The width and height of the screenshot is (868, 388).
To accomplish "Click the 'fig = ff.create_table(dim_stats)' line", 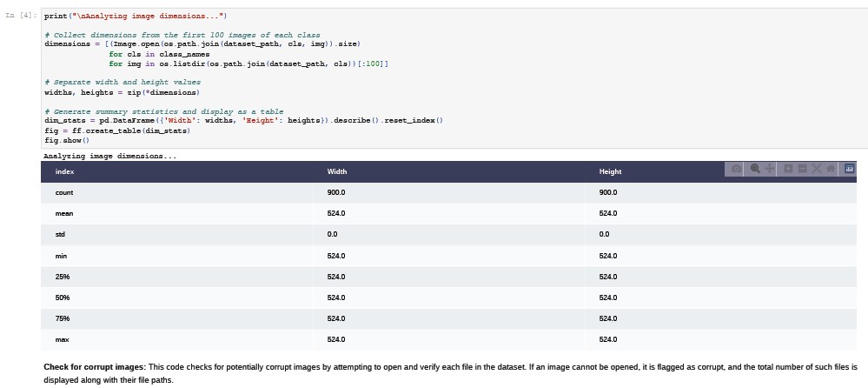I will [x=117, y=130].
